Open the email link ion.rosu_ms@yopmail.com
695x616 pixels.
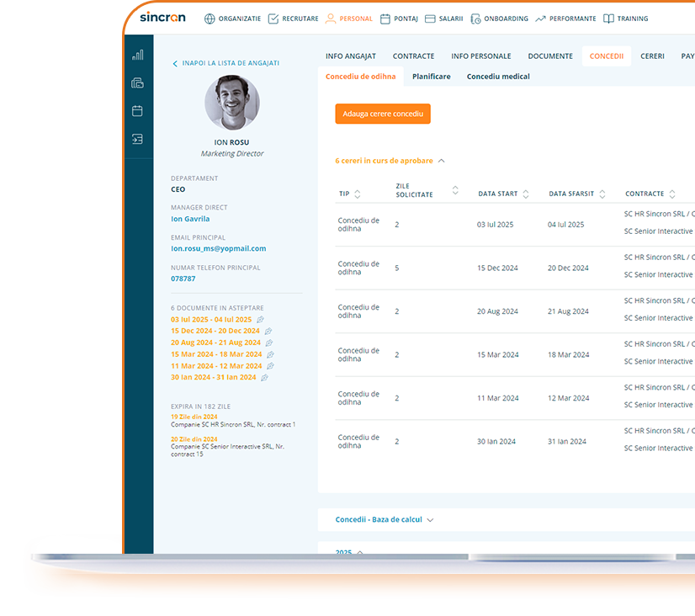coord(220,248)
